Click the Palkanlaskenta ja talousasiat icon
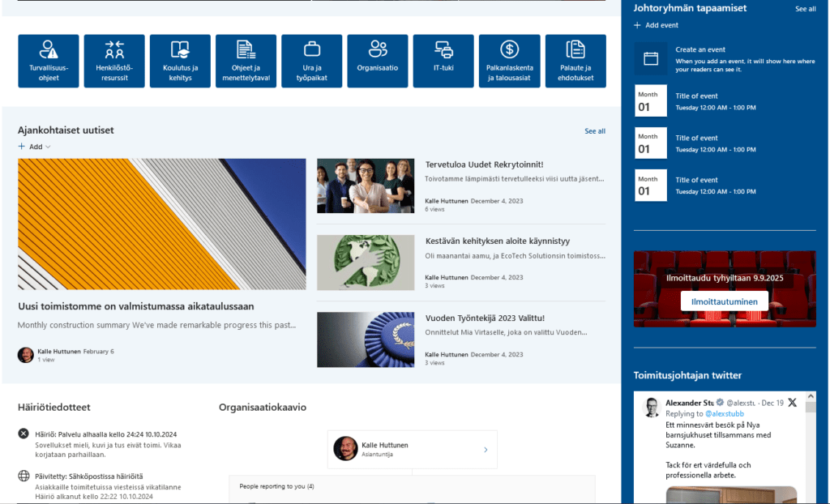The height and width of the screenshot is (504, 830). pyautogui.click(x=509, y=61)
